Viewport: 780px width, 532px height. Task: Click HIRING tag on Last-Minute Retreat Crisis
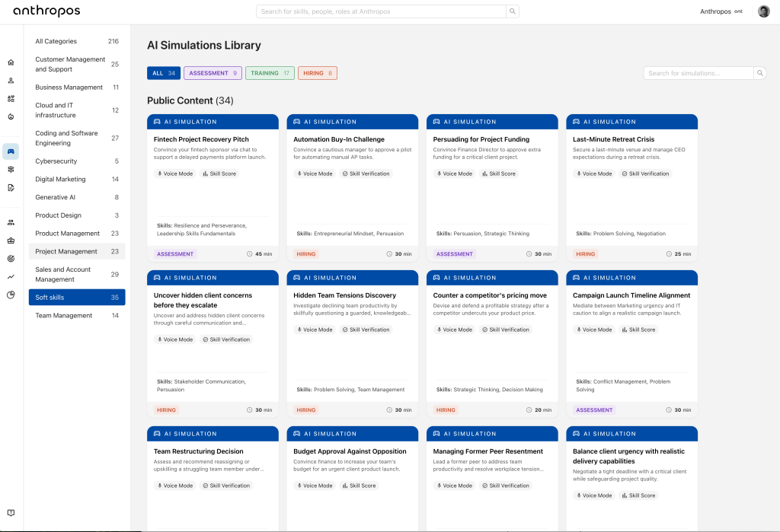(x=585, y=254)
